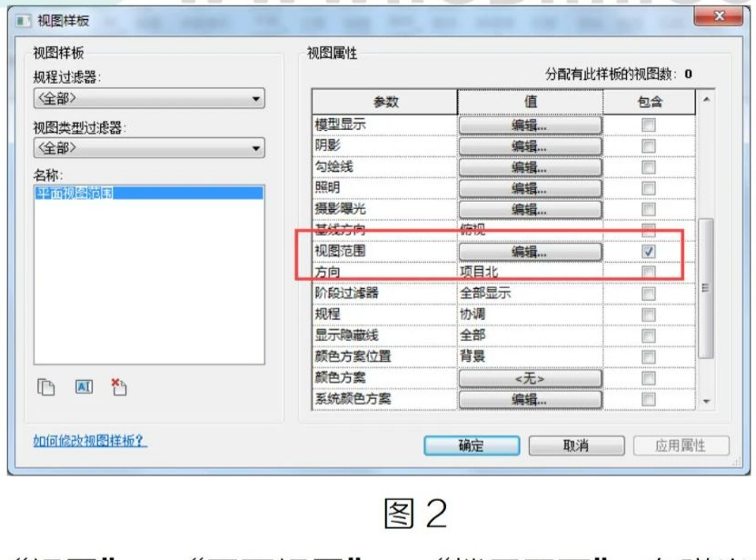Click the 摄影曝光 parameter cell
The image size is (756, 560).
point(384,209)
